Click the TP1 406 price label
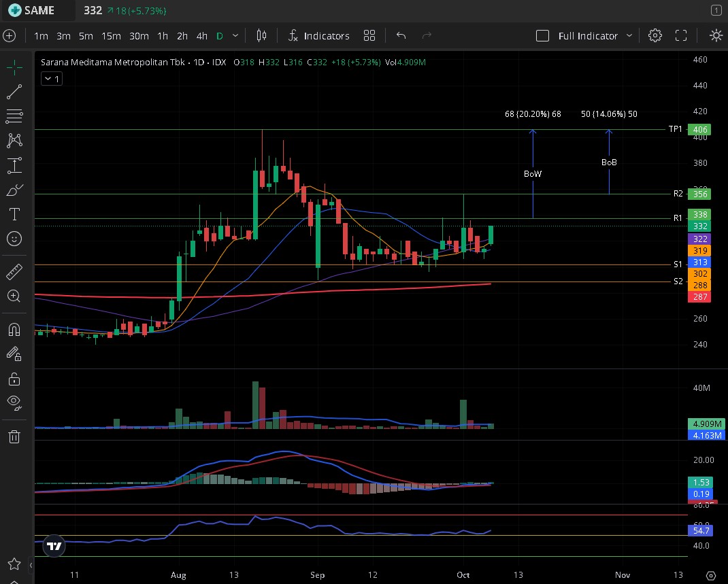The height and width of the screenshot is (584, 728). pyautogui.click(x=701, y=129)
